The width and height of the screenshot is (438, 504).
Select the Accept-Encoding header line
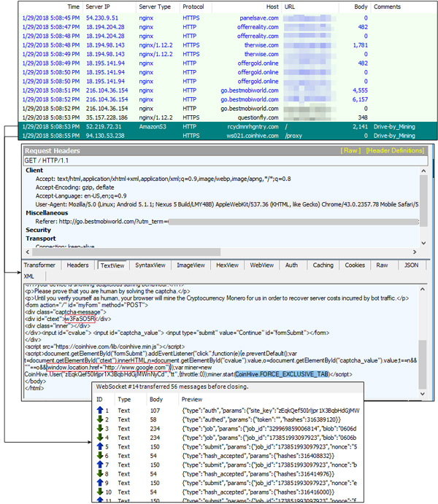tap(74, 187)
